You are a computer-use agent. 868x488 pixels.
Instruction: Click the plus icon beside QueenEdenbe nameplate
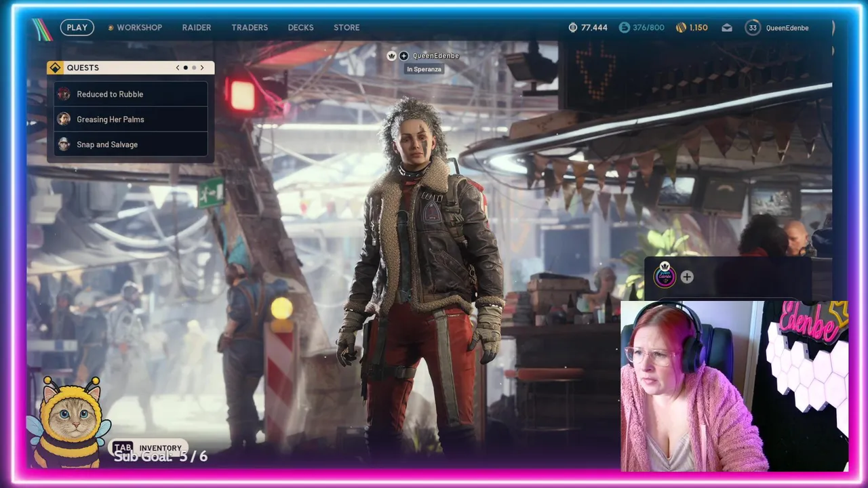pos(403,56)
